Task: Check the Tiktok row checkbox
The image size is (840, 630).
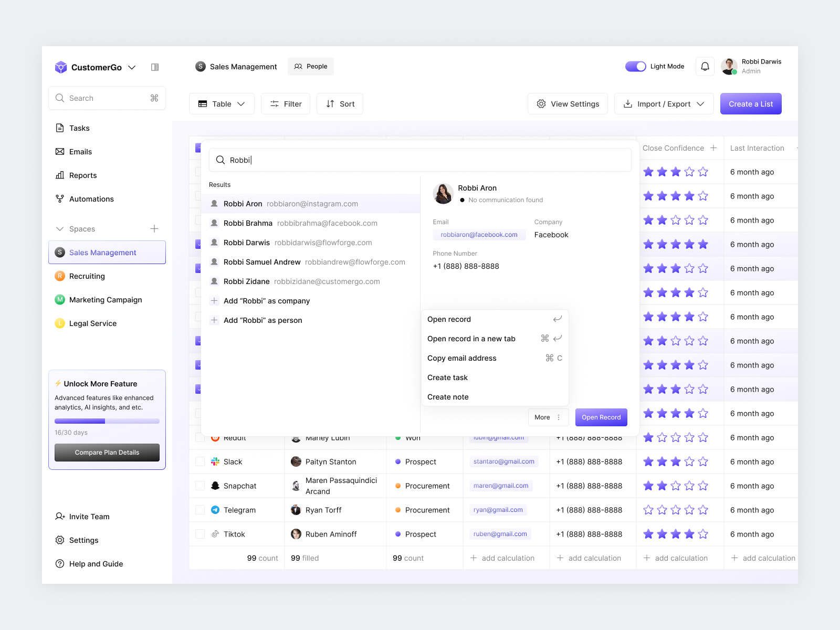Action: point(199,534)
